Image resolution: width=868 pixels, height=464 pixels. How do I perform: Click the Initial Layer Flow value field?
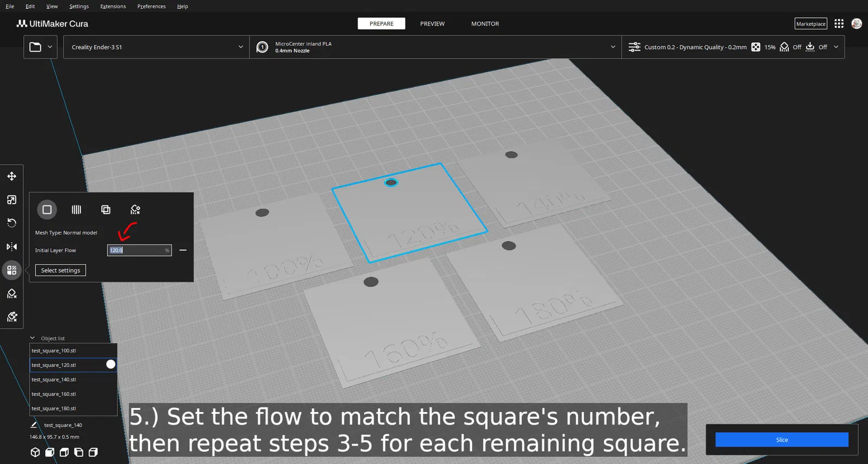139,250
